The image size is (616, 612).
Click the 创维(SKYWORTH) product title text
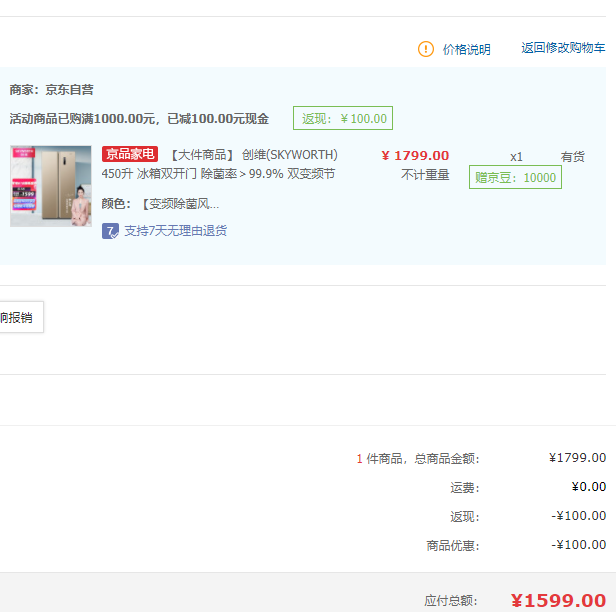point(290,155)
